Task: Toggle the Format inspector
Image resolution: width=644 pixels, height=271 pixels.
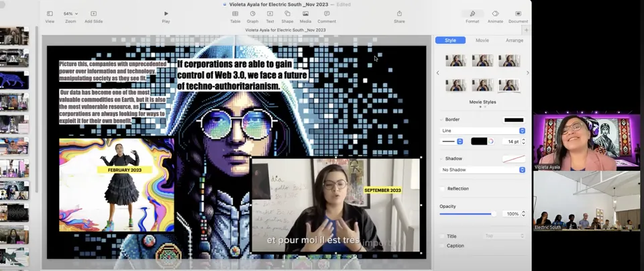Action: tap(472, 13)
